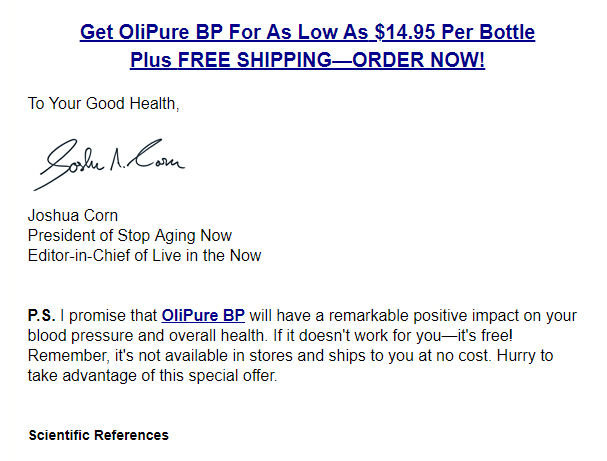Click the phrase 'blood pressure and overall health'
The height and width of the screenshot is (461, 607).
(146, 336)
